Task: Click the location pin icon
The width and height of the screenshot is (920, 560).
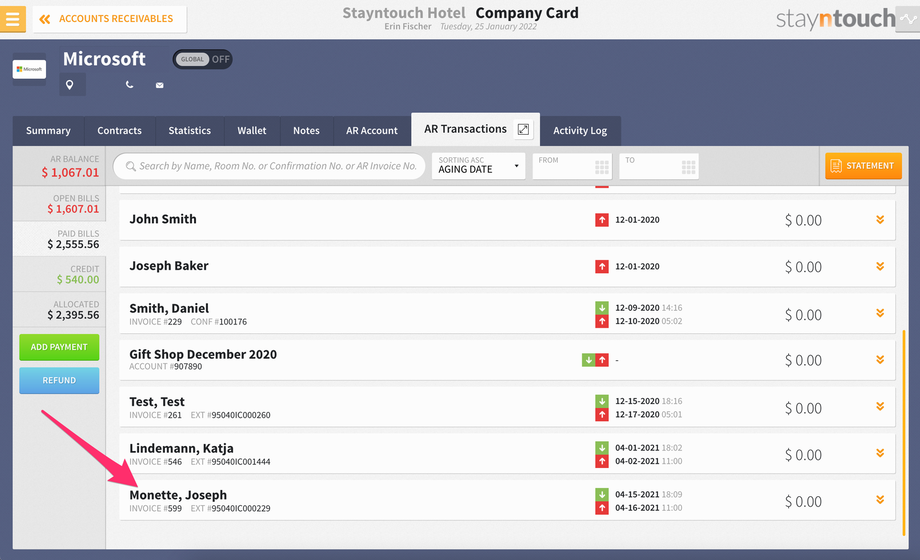Action: [70, 85]
